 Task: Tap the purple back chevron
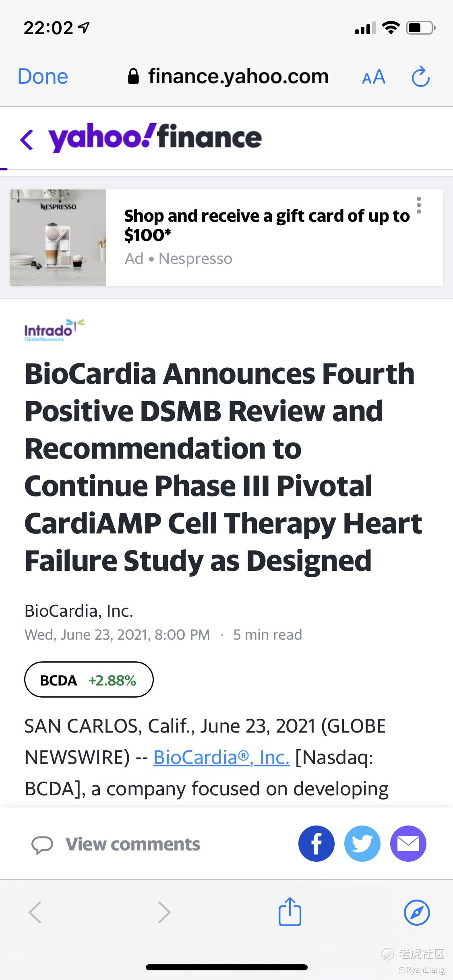tap(27, 140)
